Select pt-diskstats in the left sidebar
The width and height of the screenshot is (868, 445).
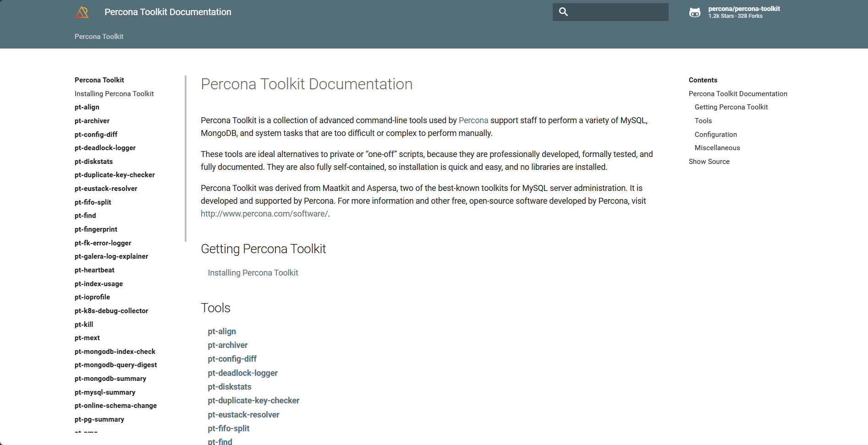pyautogui.click(x=93, y=162)
